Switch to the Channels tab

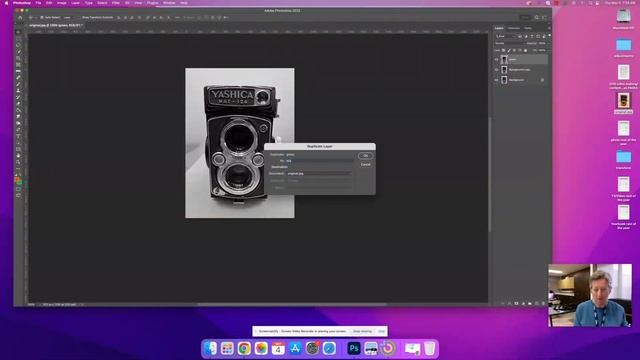514,28
